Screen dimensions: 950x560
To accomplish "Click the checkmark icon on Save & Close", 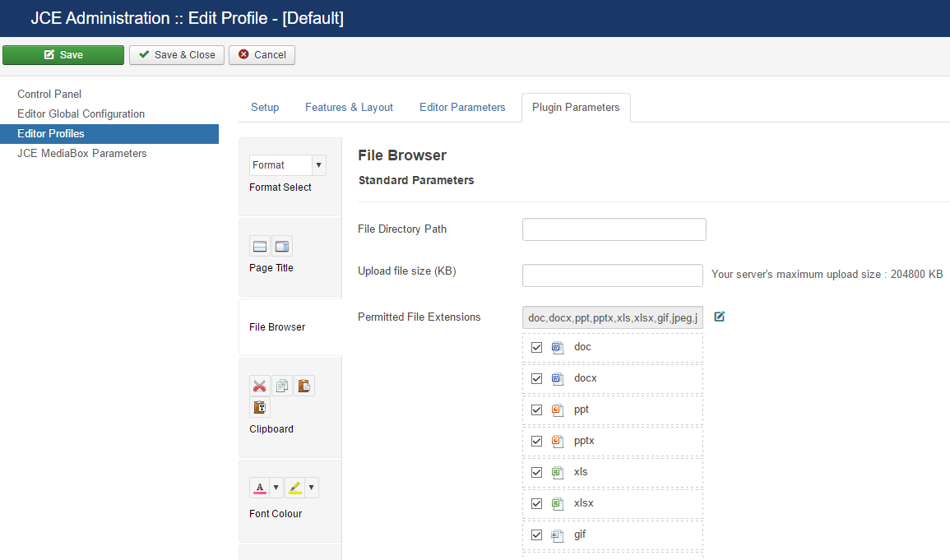I will click(144, 54).
